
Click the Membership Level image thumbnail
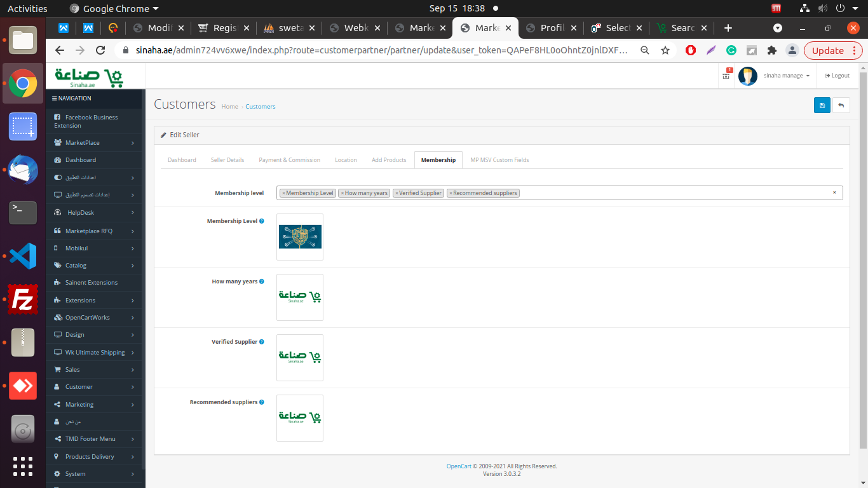[300, 237]
